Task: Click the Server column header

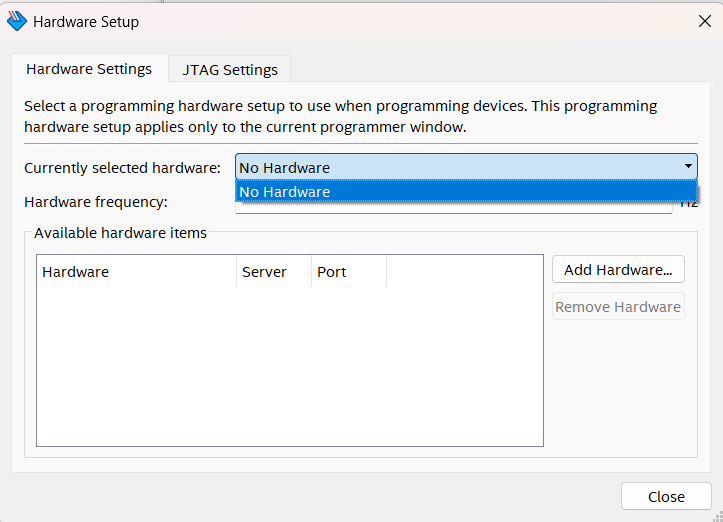Action: [272, 272]
